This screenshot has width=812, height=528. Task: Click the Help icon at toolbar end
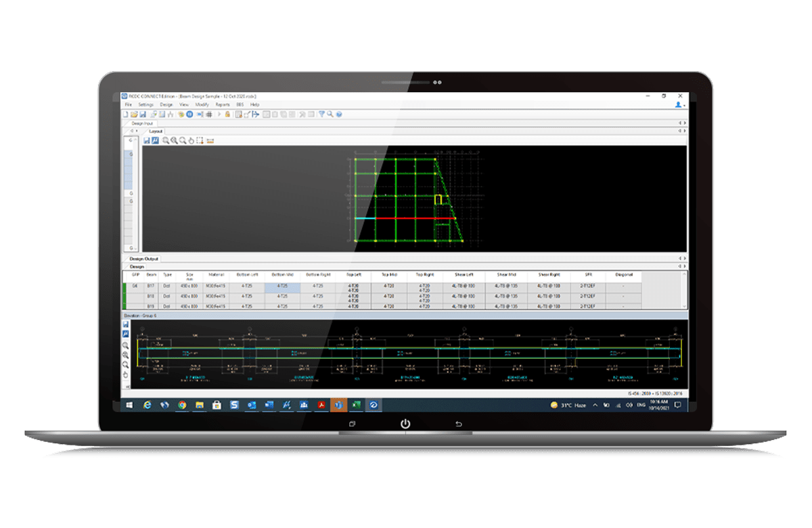point(338,115)
